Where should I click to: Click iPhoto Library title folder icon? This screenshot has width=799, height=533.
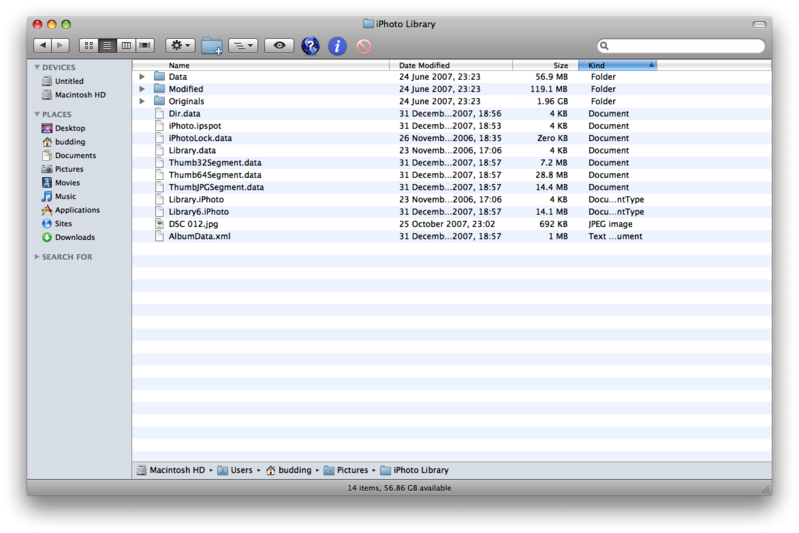point(368,23)
